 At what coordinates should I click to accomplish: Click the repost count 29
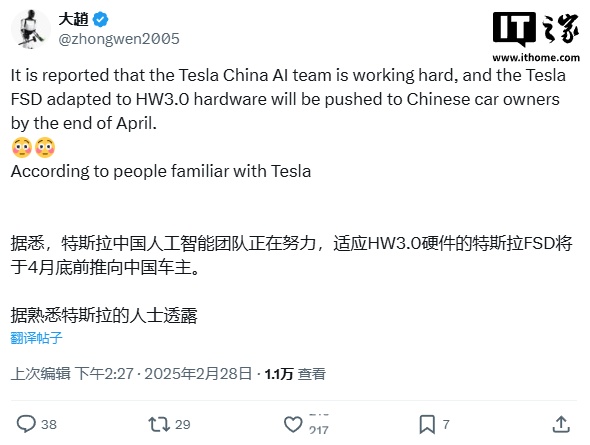(182, 424)
